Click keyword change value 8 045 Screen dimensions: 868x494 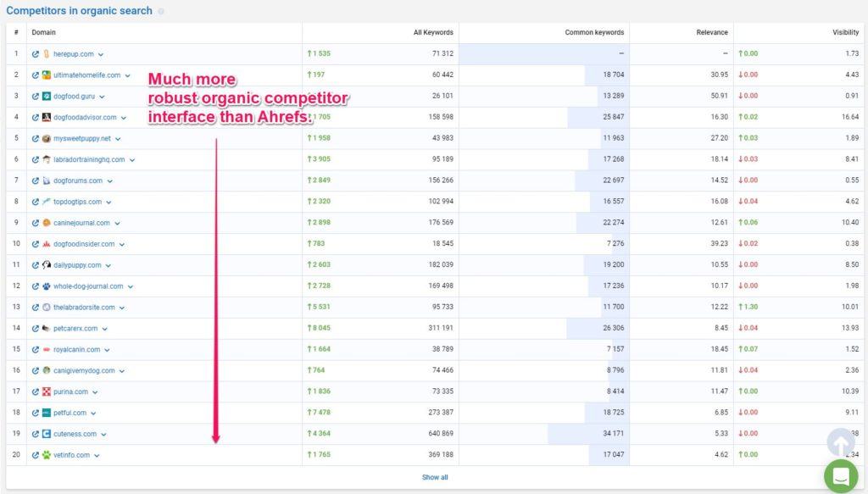coord(319,328)
